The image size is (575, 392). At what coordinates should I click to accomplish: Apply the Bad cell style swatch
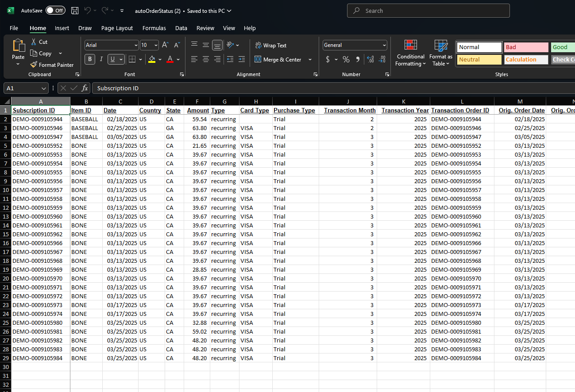[x=526, y=47]
